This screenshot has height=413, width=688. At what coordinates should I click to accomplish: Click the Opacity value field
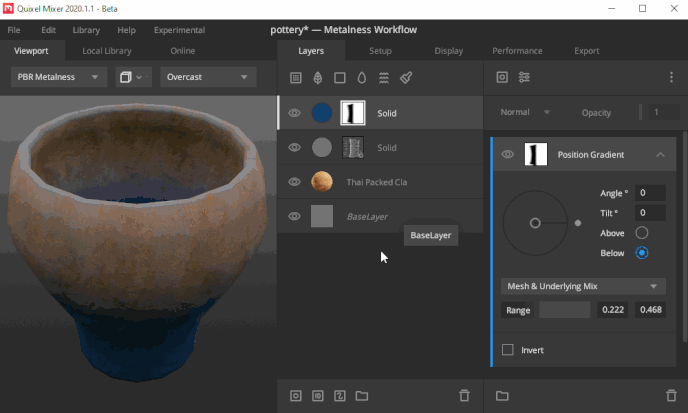[x=664, y=112]
